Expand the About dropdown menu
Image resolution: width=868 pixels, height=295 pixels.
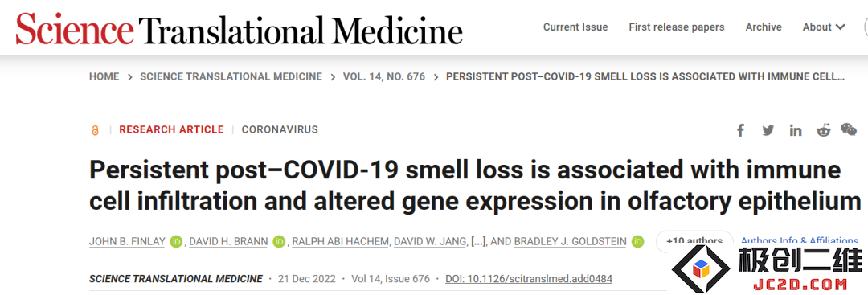click(x=824, y=27)
